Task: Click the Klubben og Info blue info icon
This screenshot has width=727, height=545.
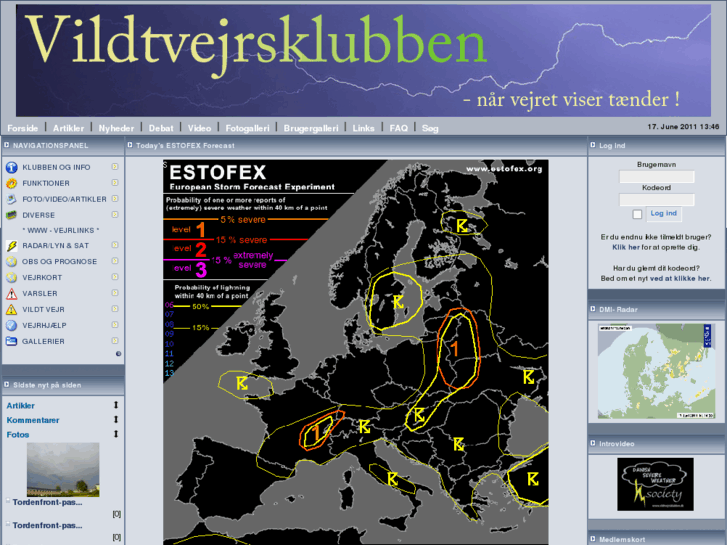Action: (12, 167)
